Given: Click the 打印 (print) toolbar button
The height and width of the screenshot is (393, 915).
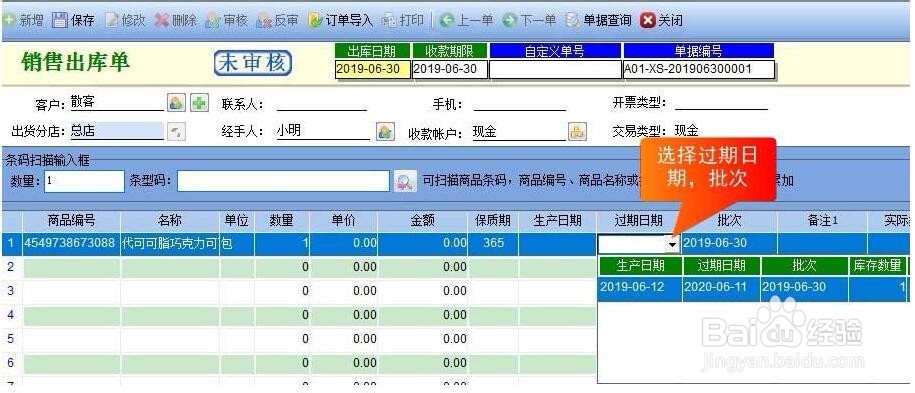Looking at the screenshot, I should pos(402,20).
